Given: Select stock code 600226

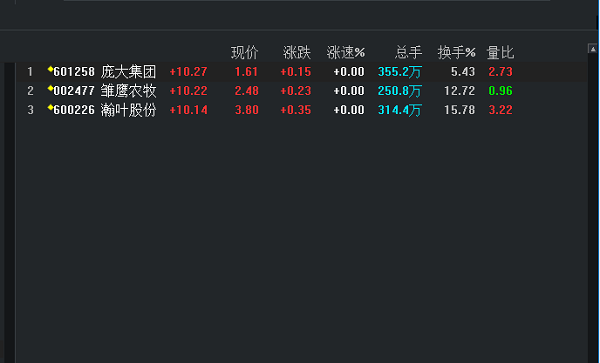Looking at the screenshot, I should tap(74, 110).
